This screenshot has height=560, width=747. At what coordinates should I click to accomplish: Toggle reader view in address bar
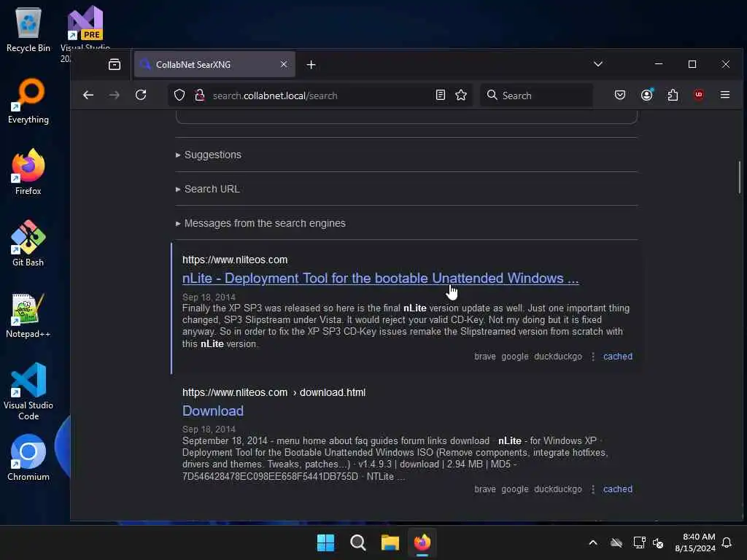point(440,96)
